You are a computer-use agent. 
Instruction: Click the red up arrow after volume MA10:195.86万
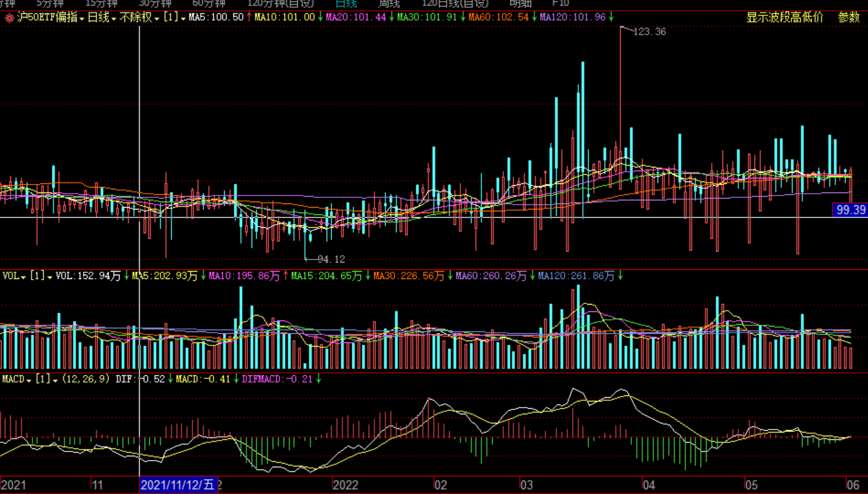pos(285,276)
